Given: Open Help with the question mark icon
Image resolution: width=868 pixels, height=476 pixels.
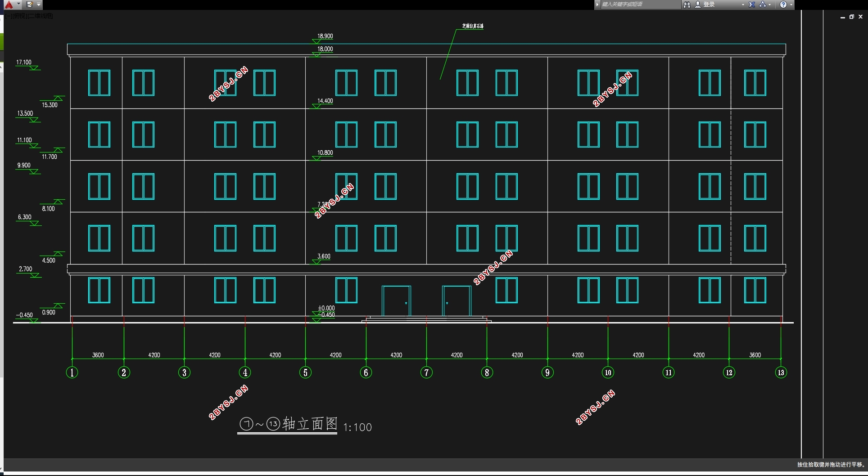Looking at the screenshot, I should [783, 4].
